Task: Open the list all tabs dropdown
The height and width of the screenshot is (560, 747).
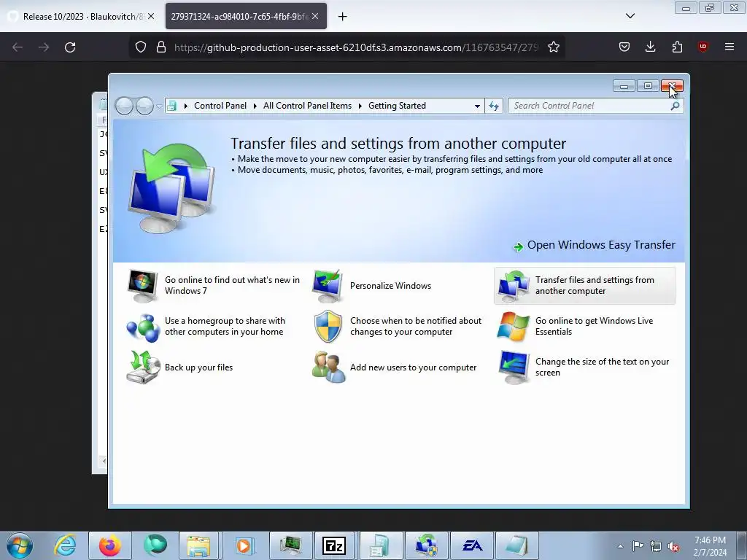Action: click(630, 16)
